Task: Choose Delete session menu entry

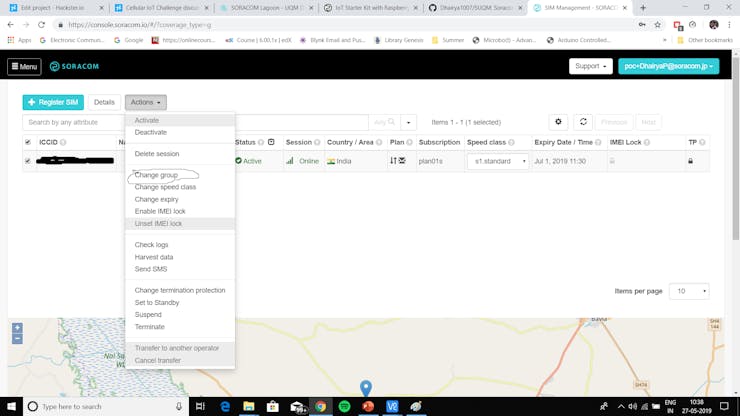Action: click(180, 154)
